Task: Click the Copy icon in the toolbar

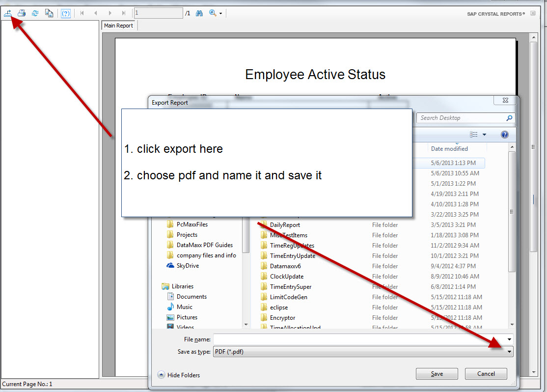Action: point(49,13)
